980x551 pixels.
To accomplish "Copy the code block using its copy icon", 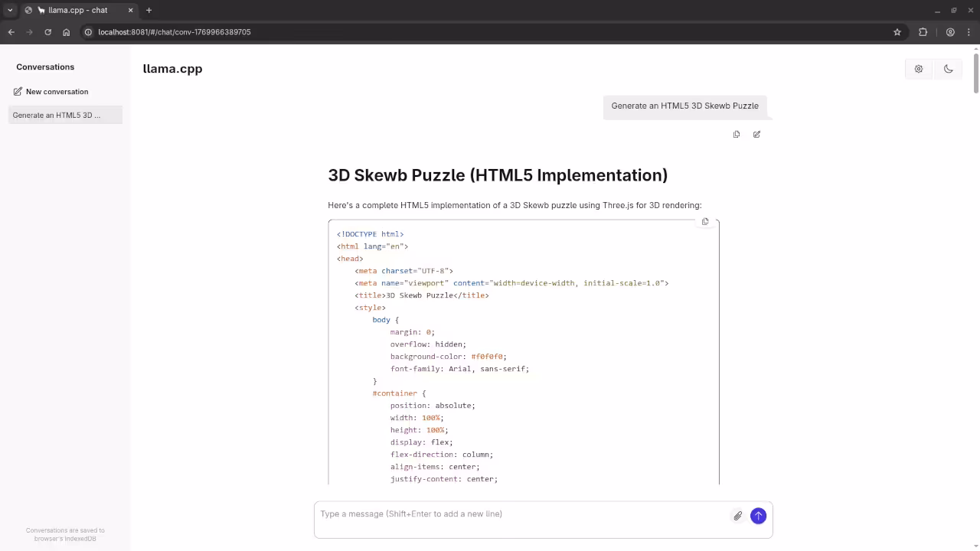I will [704, 221].
